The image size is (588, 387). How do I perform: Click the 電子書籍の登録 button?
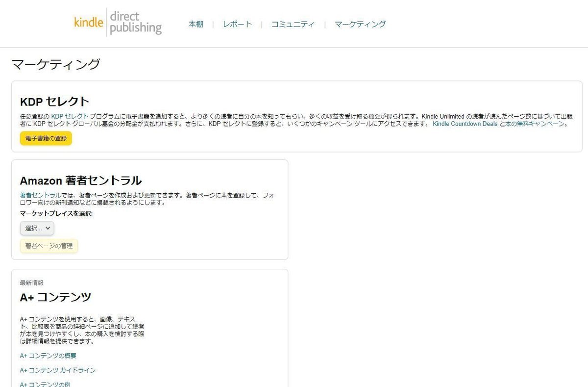(46, 139)
